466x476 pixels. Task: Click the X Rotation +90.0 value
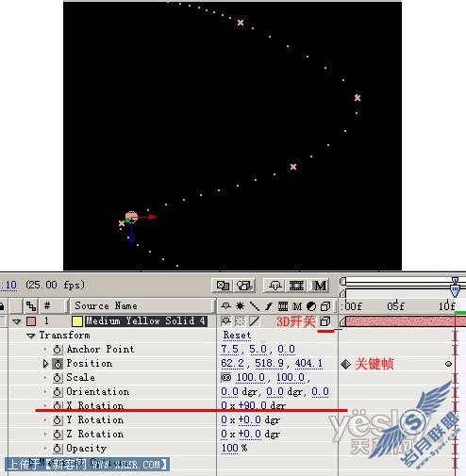tap(253, 405)
